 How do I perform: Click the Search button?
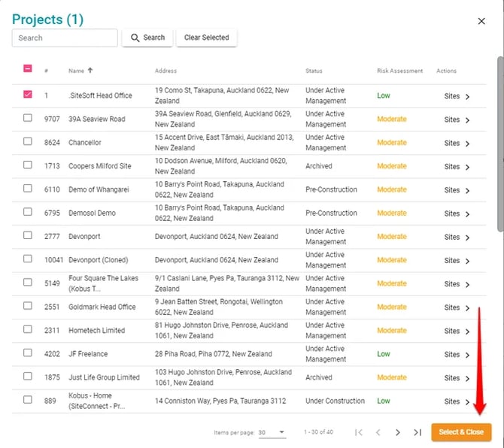[147, 38]
